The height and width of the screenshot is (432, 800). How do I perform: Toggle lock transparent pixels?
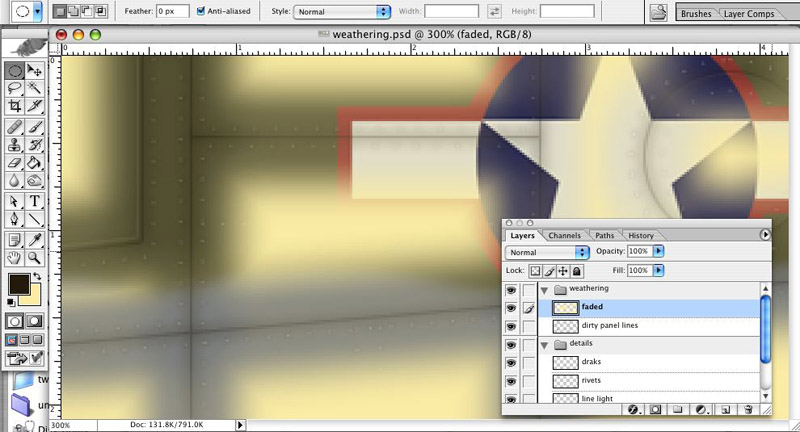point(535,271)
